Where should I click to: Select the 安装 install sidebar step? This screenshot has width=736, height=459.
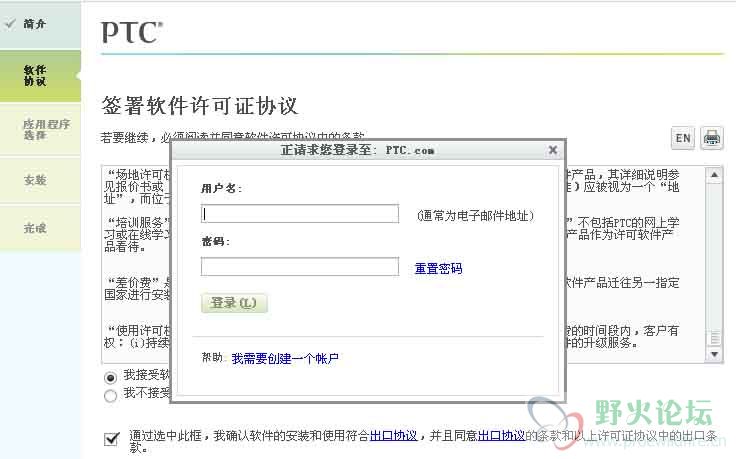point(40,180)
